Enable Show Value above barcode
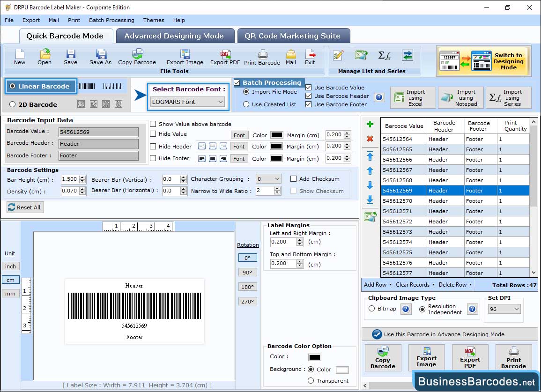The image size is (541, 392). click(x=153, y=124)
